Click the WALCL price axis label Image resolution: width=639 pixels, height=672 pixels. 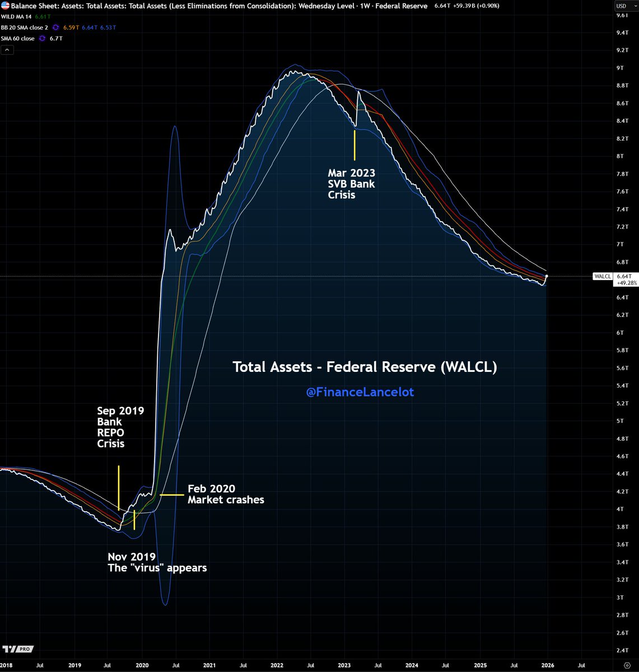[x=603, y=276]
